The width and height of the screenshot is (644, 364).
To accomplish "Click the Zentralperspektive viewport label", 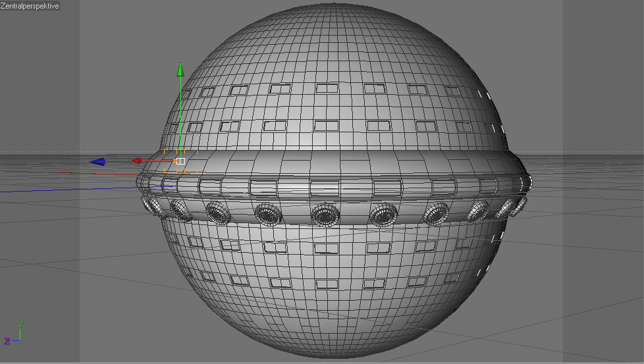I will [x=30, y=6].
